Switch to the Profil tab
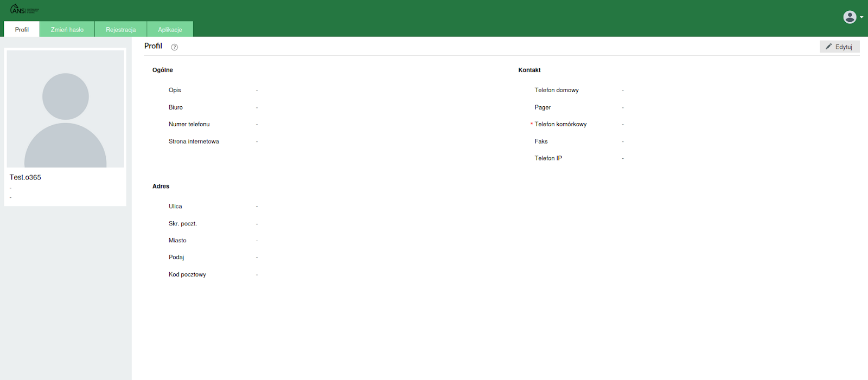Screen dimensions: 868x380 tap(22, 29)
